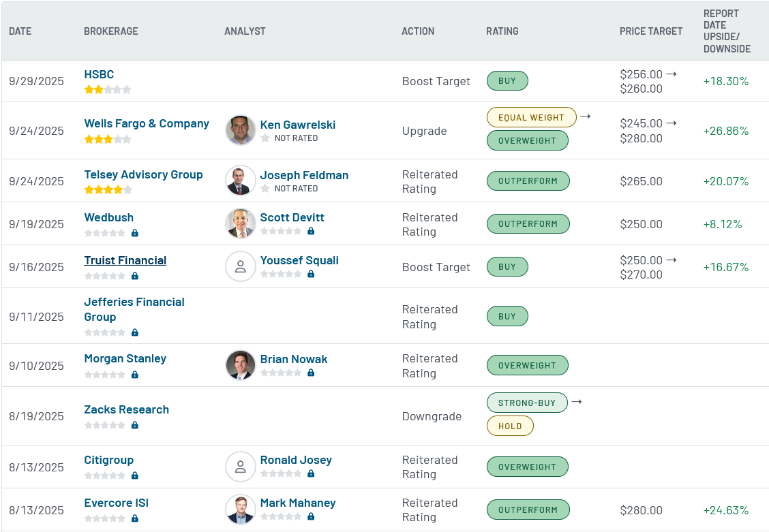Click the $265.00 price target

641,181
